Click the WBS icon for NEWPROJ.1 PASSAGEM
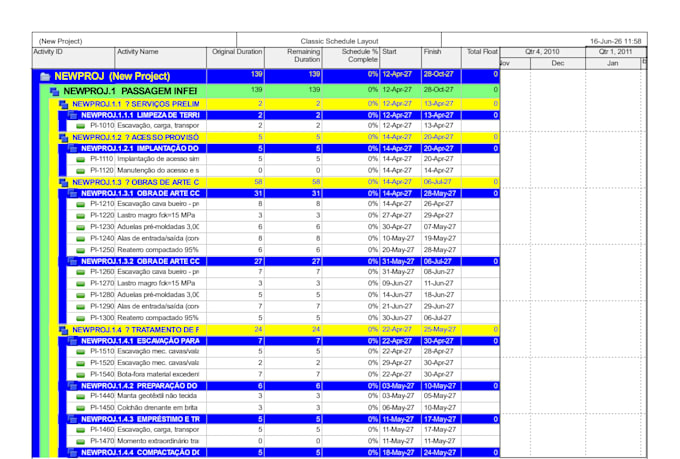Screen dimensions: 680x459 click(x=55, y=92)
